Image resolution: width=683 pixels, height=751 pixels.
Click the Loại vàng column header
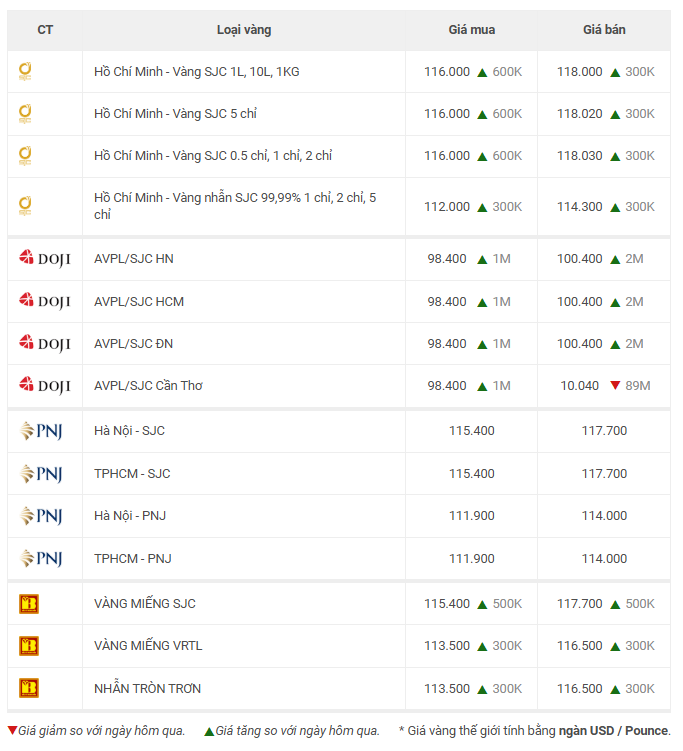(x=244, y=30)
